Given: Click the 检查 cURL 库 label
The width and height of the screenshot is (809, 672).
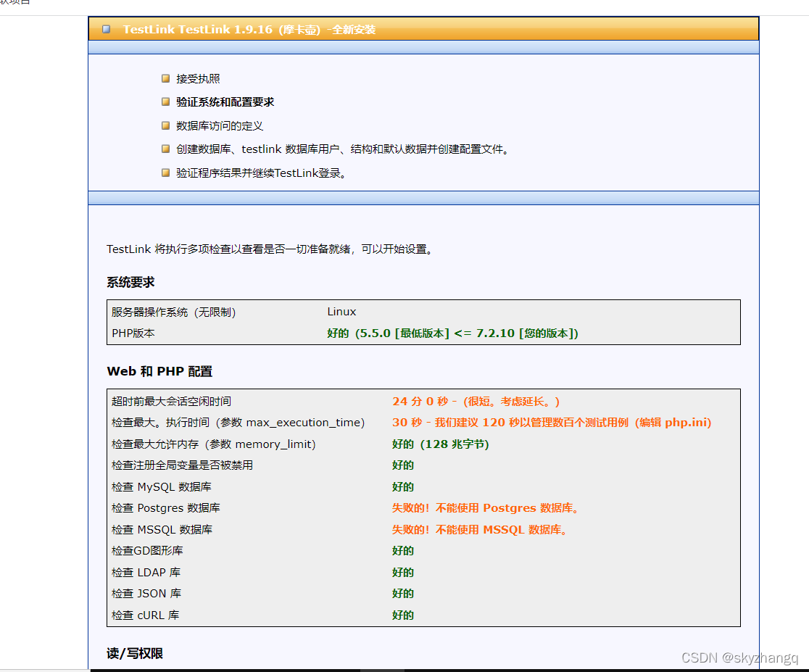Looking at the screenshot, I should pos(146,615).
